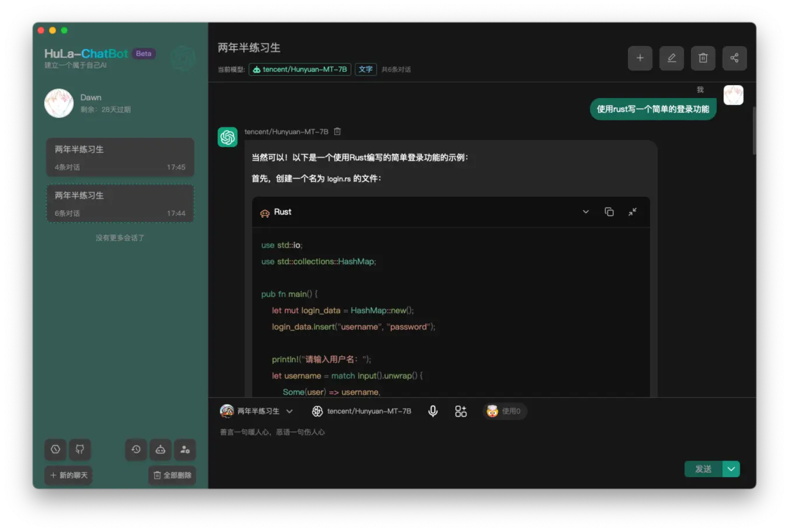Open the robot model management icon
This screenshot has height=532, width=789.
[x=160, y=449]
